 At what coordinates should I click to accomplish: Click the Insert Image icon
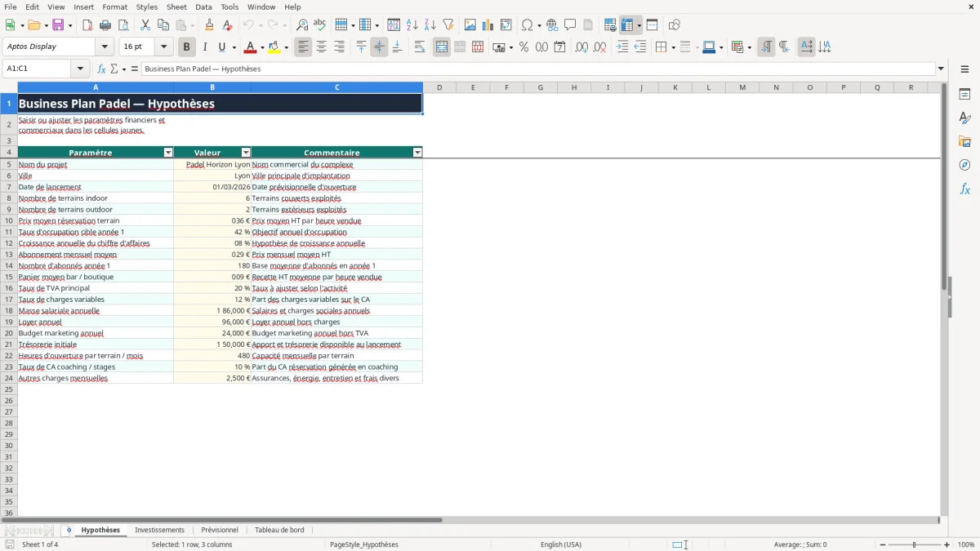470,25
